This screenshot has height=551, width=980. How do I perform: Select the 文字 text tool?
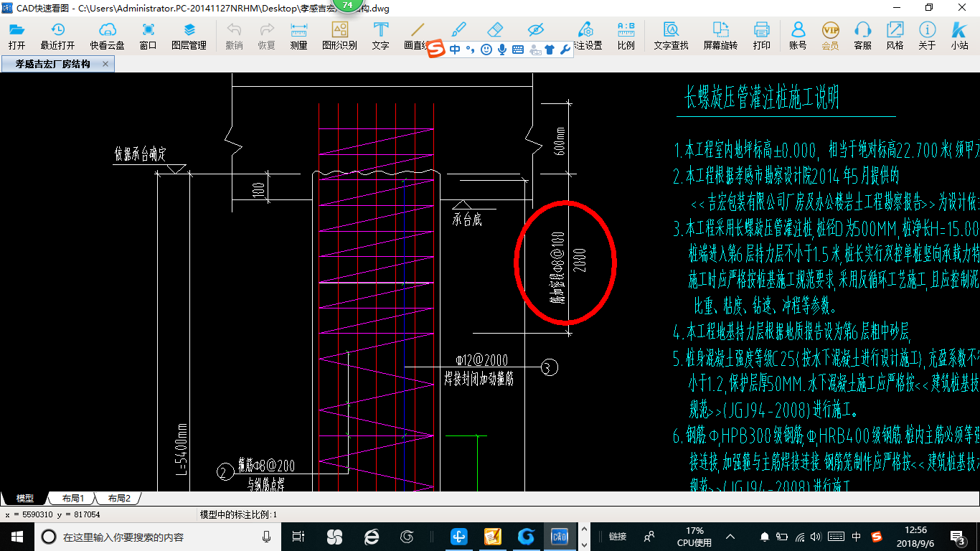[x=381, y=35]
